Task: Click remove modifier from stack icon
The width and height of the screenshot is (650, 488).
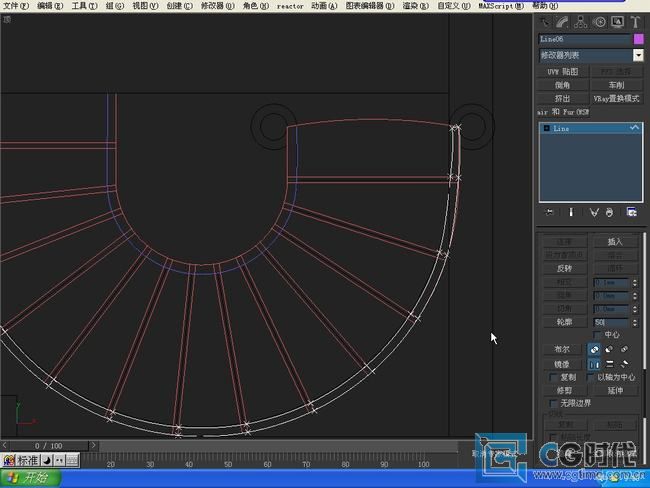Action: (x=609, y=213)
